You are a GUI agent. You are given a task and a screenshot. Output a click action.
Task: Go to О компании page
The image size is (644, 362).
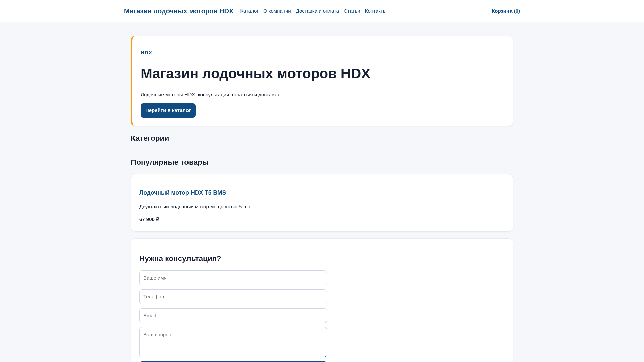click(277, 11)
